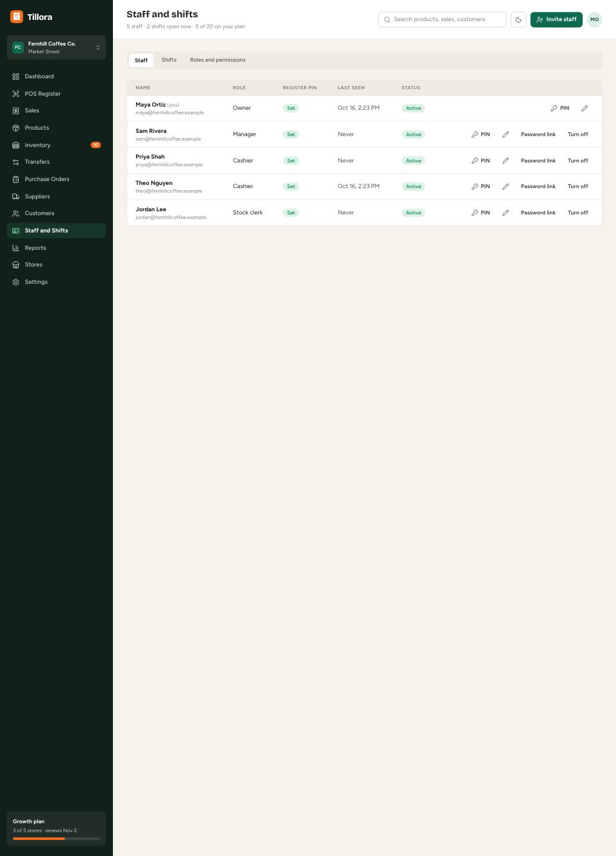The image size is (616, 856).
Task: Edit Jordan Lee with pencil icon
Action: tap(506, 213)
